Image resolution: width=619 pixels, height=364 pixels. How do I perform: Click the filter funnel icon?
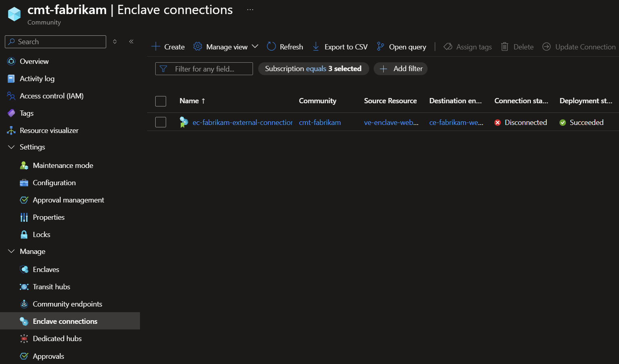click(163, 69)
